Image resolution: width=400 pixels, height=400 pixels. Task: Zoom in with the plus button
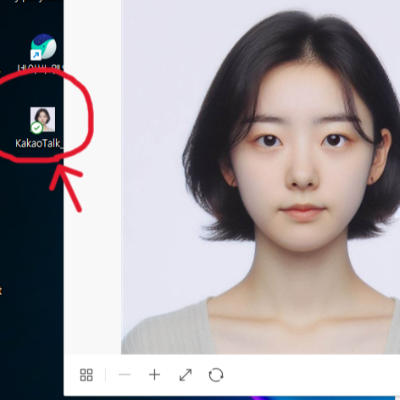coord(154,375)
